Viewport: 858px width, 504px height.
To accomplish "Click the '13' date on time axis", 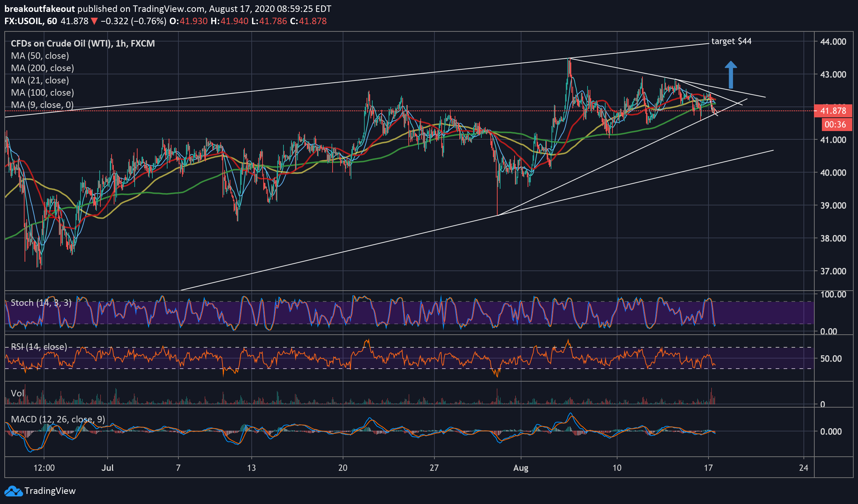I will pos(251,468).
